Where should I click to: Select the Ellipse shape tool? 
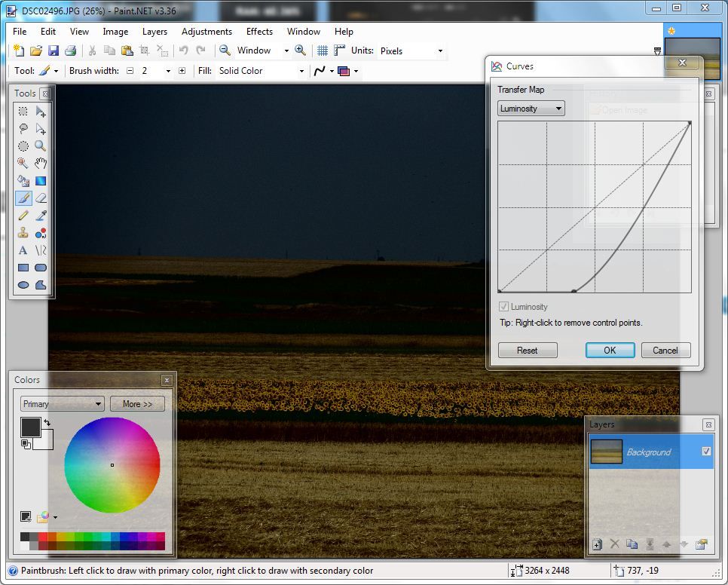click(23, 285)
